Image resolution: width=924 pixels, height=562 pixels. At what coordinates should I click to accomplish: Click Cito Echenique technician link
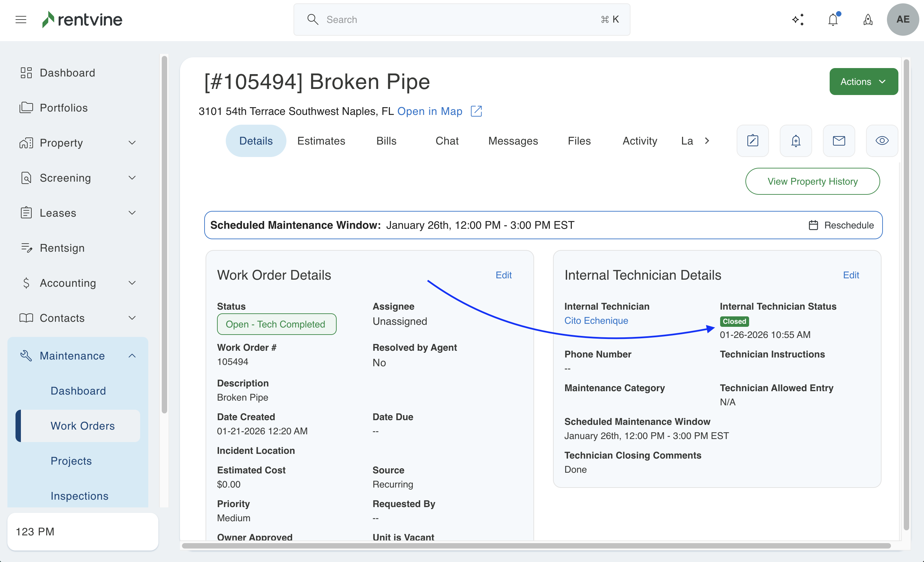(x=596, y=321)
